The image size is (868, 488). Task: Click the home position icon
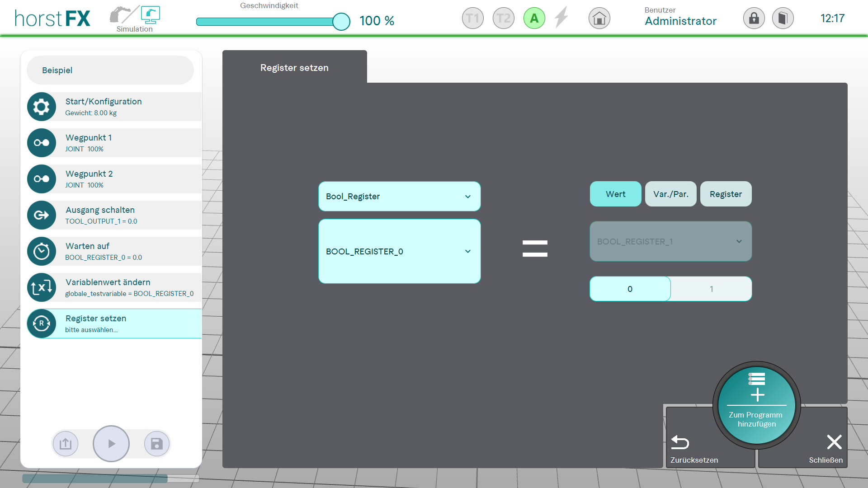pos(599,19)
